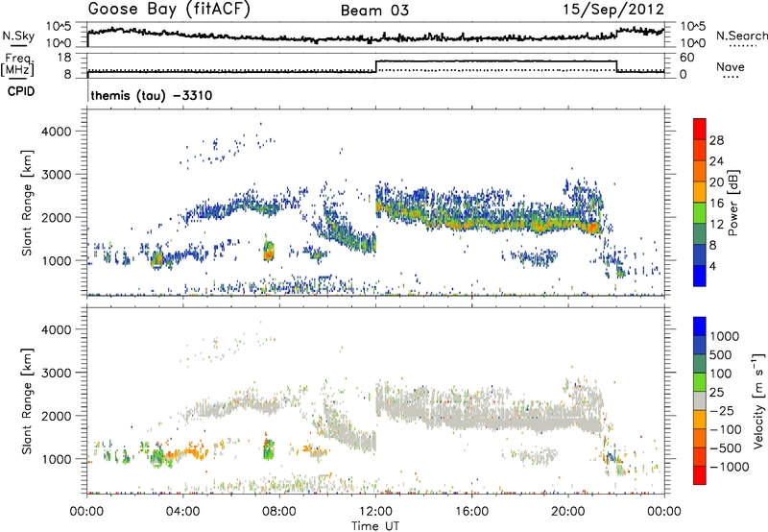Click the frequency step-down near 22:00

(x=616, y=66)
